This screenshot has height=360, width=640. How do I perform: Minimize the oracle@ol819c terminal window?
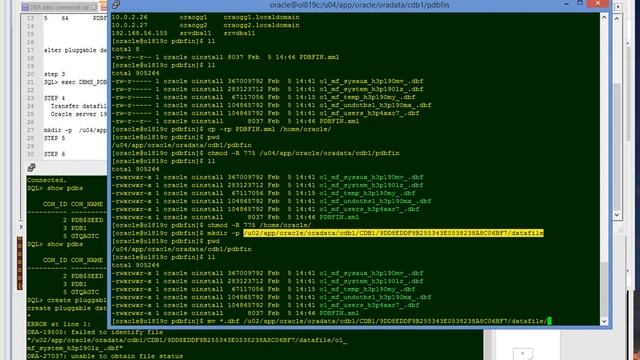[567, 4]
